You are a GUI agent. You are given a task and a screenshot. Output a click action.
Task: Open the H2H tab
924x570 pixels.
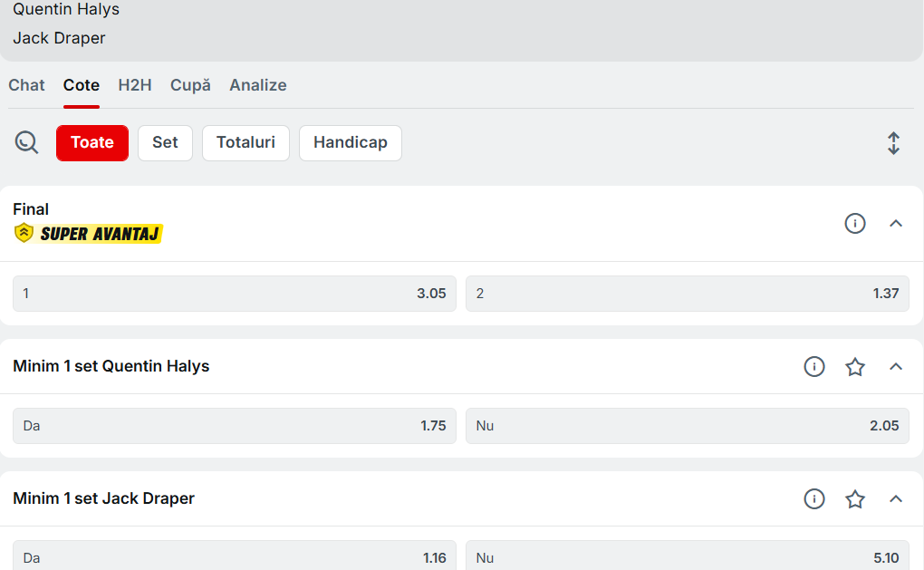135,85
